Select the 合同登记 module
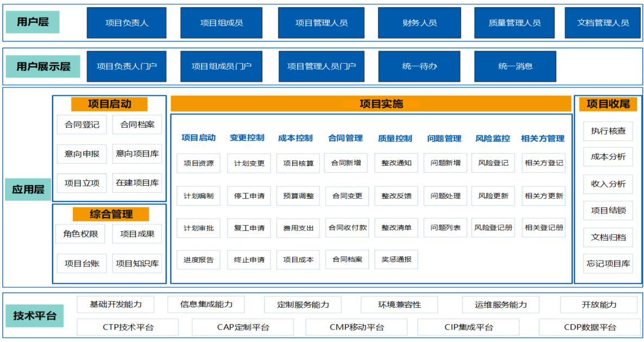The image size is (644, 342). [82, 124]
